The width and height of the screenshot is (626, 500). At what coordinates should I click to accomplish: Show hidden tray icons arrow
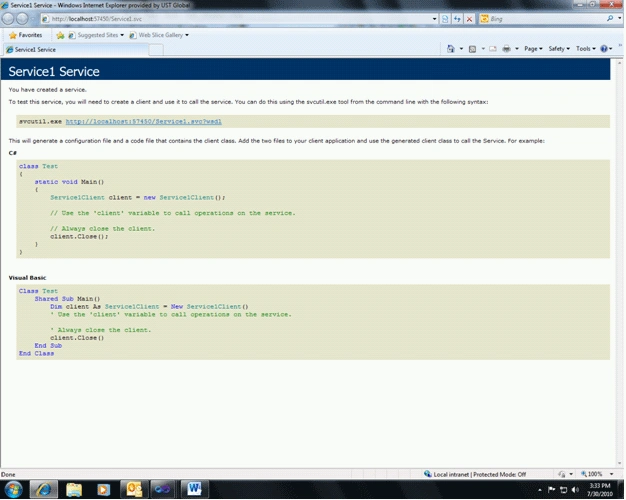click(x=540, y=490)
